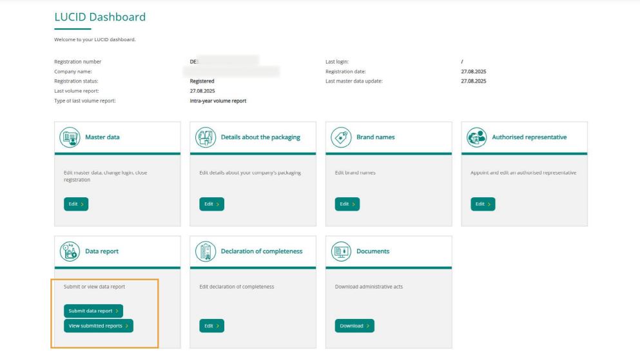
Task: Click 'Submit or view data report' text
Action: (x=94, y=287)
